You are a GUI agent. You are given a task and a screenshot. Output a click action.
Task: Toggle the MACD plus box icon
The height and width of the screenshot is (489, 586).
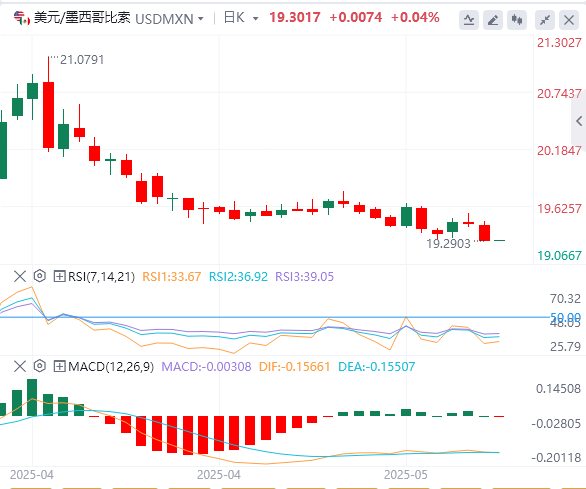(59, 366)
